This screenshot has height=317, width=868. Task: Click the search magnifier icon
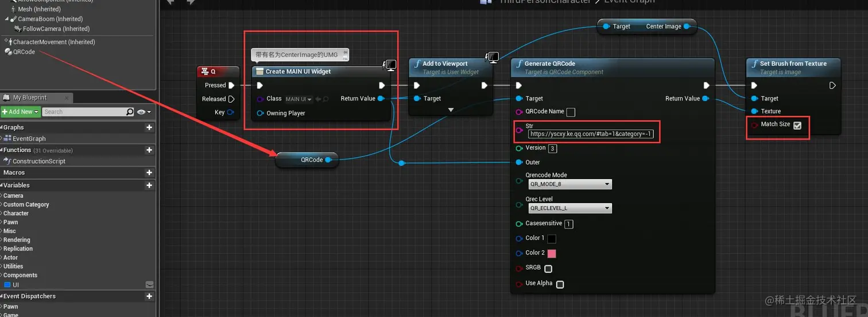[x=130, y=112]
